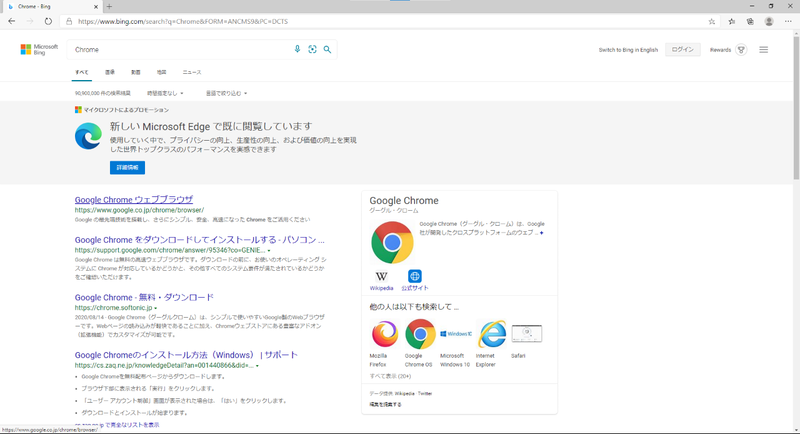The width and height of the screenshot is (800, 434).
Task: Click the Chrome search input field
Action: coord(181,49)
